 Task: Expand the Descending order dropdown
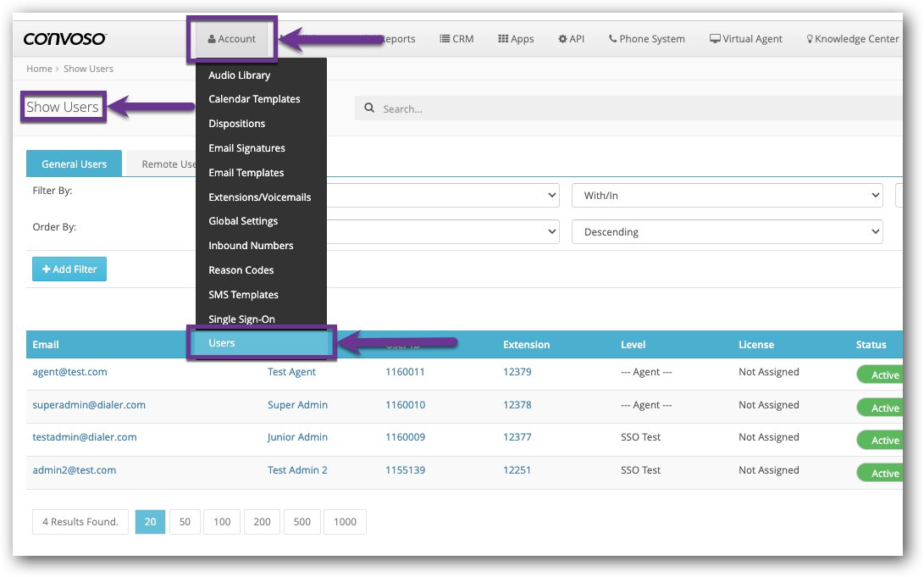click(728, 232)
